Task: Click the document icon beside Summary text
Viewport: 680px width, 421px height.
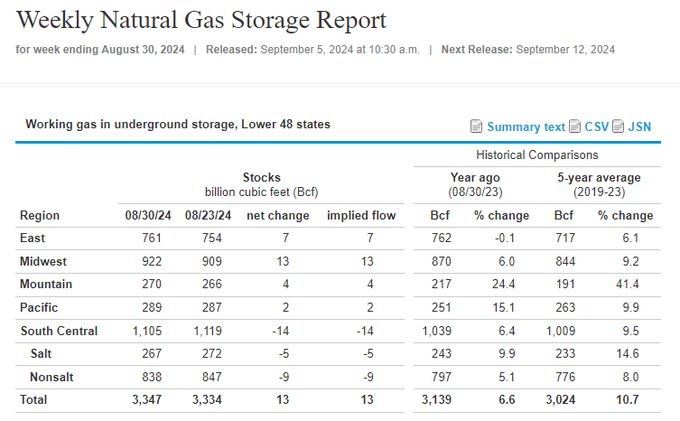Action: click(x=476, y=127)
